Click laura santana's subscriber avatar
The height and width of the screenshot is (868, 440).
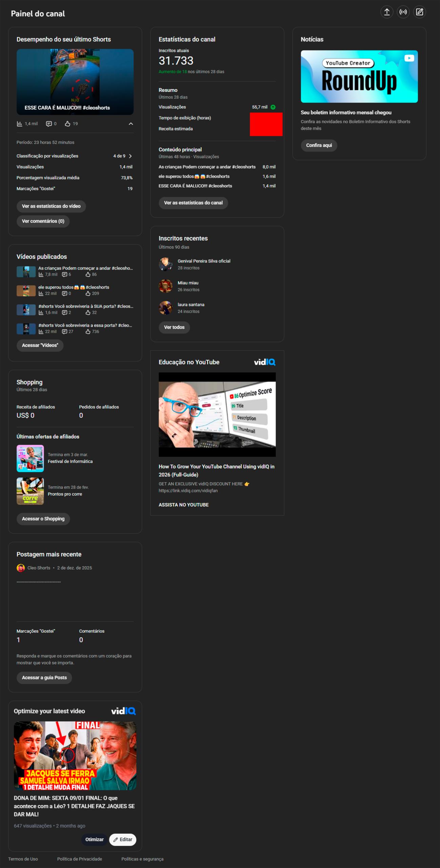[165, 308]
